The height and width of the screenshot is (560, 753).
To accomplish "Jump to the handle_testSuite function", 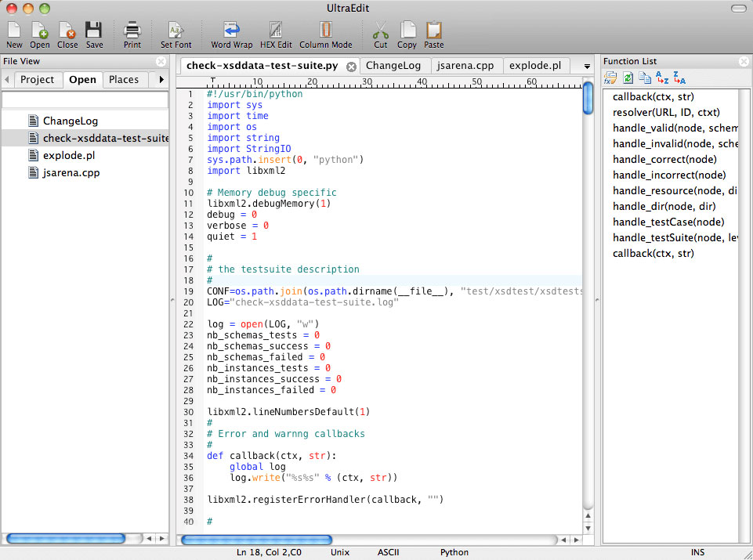I will [x=675, y=238].
